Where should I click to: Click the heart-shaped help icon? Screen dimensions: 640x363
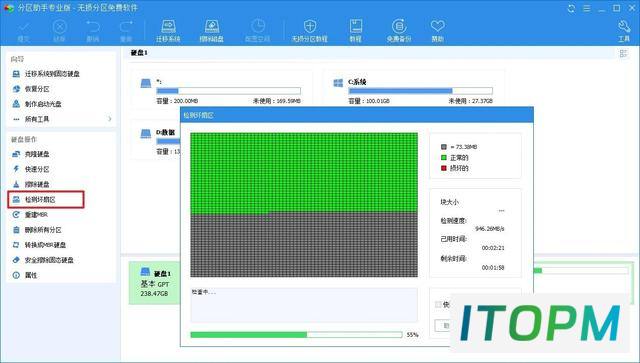click(x=438, y=31)
